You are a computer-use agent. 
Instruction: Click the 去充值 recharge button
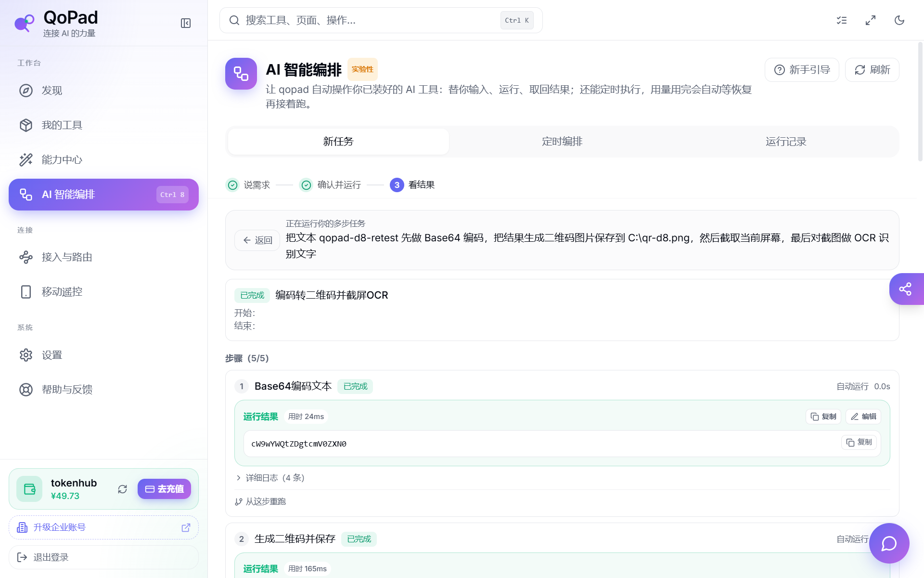click(x=164, y=489)
